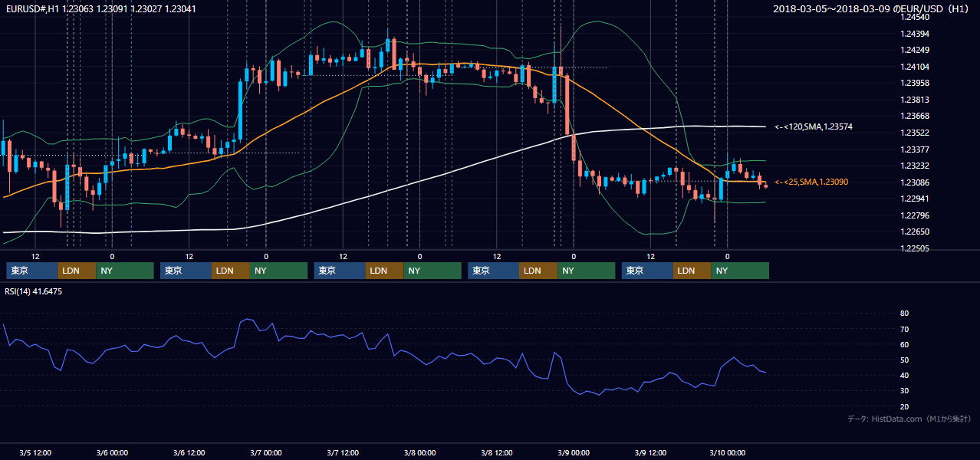Click the 3/6 12:00 time axis label
Image resolution: width=980 pixels, height=460 pixels.
(189, 452)
